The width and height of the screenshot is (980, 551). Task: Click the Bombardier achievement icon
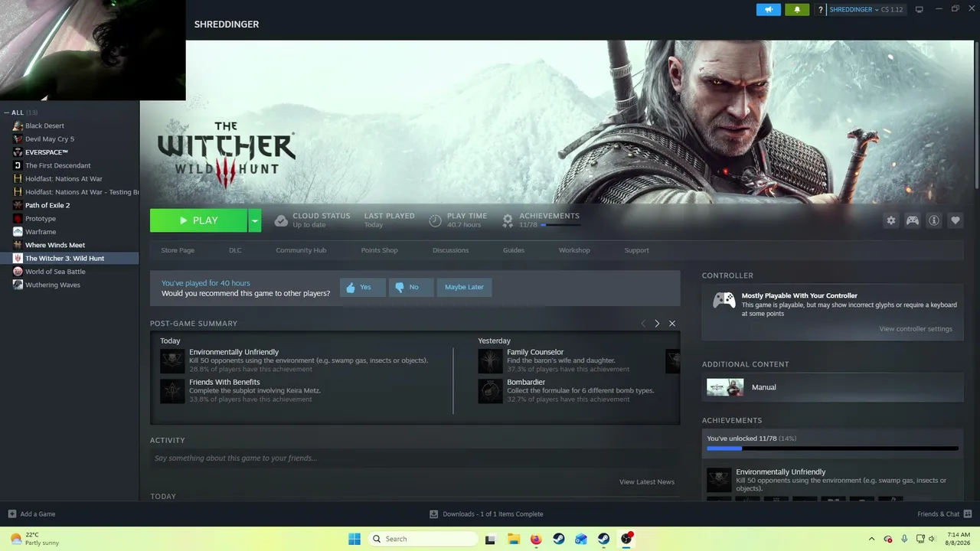[x=490, y=391]
